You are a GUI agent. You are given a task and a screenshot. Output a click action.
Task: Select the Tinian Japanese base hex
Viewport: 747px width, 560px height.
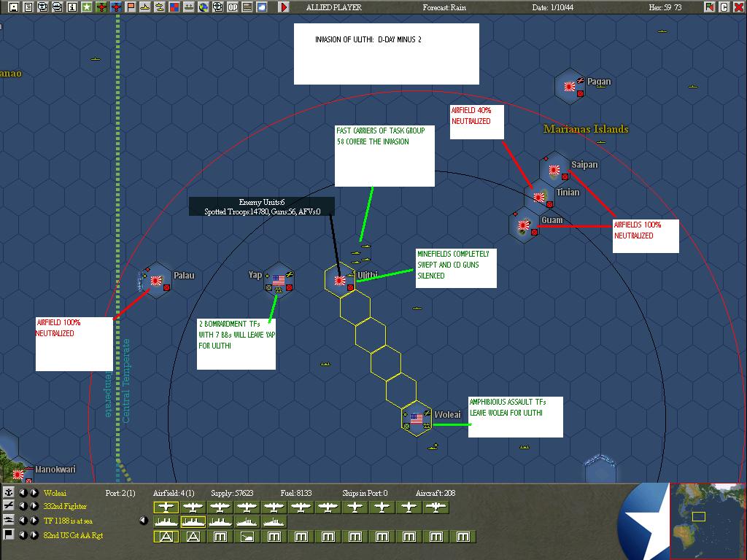[539, 197]
